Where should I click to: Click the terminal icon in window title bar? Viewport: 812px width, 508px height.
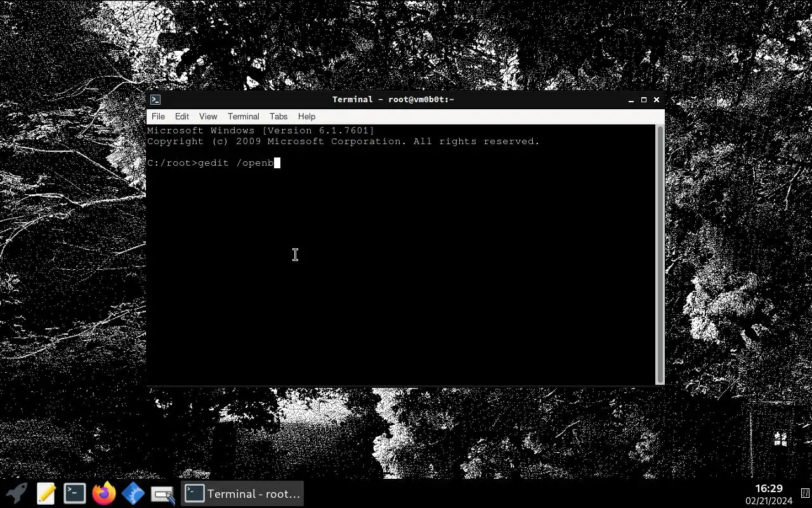click(155, 100)
